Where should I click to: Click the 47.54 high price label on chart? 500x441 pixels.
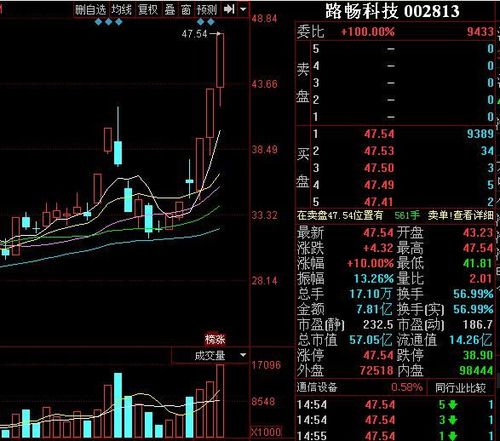(x=194, y=34)
